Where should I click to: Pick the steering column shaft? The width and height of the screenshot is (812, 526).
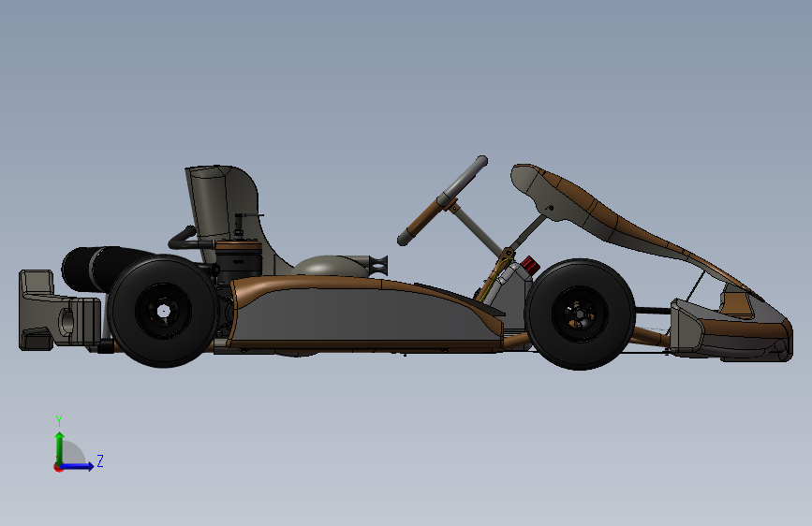478,229
